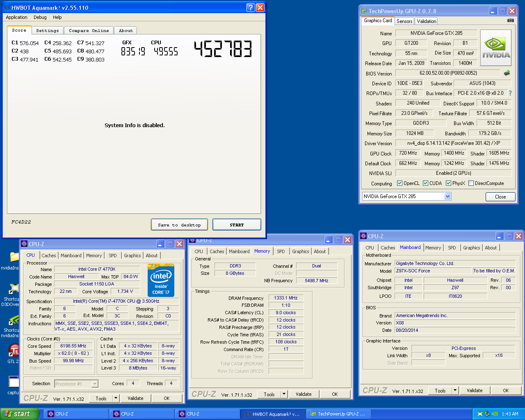Click the DRAM Frequency 1333.1 MHz value
This screenshot has width=525, height=420.
tap(286, 298)
